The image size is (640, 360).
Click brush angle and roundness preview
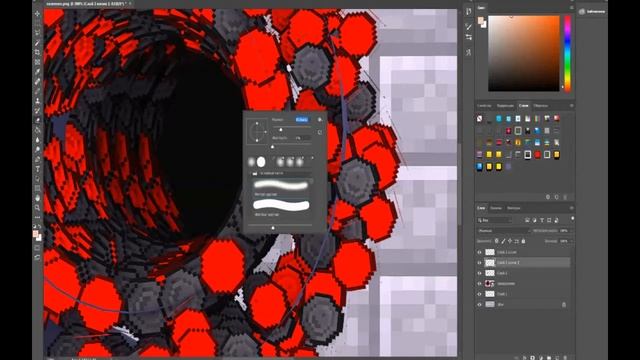[x=257, y=131]
